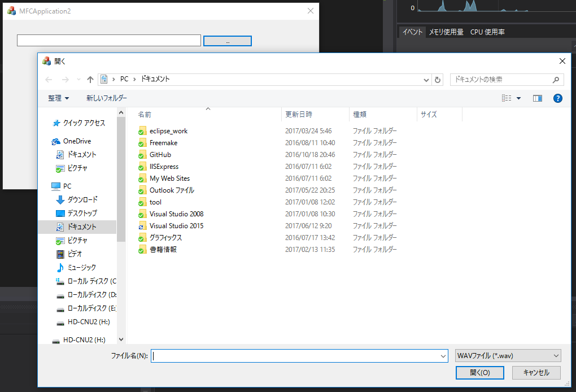Click the キャンセル button
The height and width of the screenshot is (392, 576).
[536, 373]
